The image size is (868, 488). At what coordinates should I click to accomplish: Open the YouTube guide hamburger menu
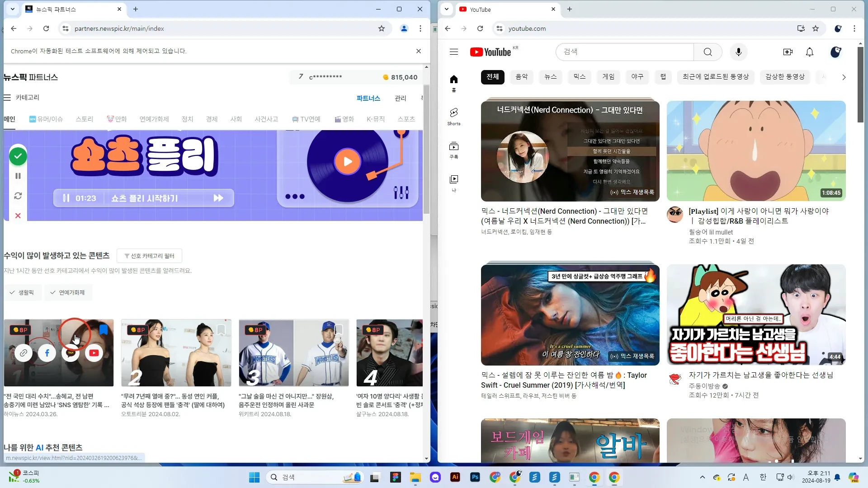tap(454, 52)
